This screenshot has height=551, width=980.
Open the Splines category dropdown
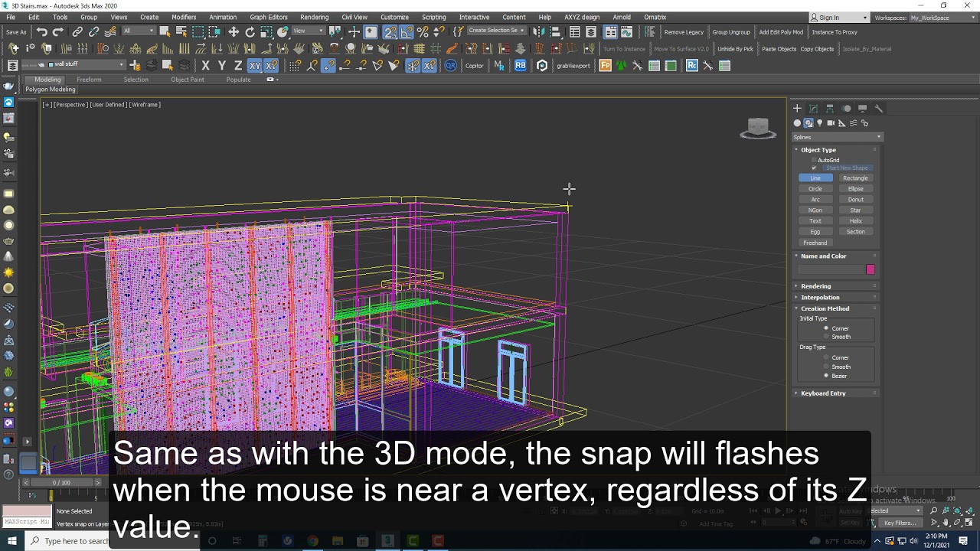click(838, 137)
